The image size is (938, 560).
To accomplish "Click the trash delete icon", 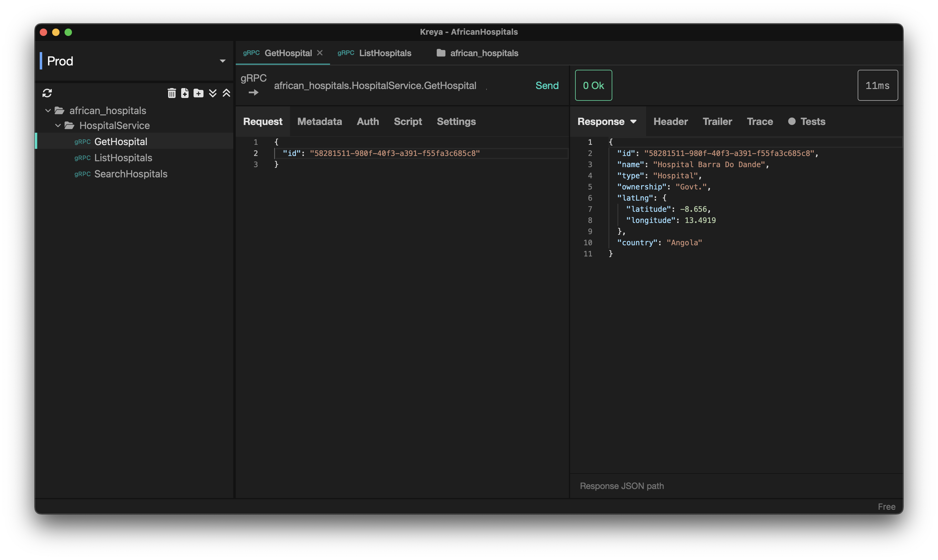I will [x=172, y=93].
